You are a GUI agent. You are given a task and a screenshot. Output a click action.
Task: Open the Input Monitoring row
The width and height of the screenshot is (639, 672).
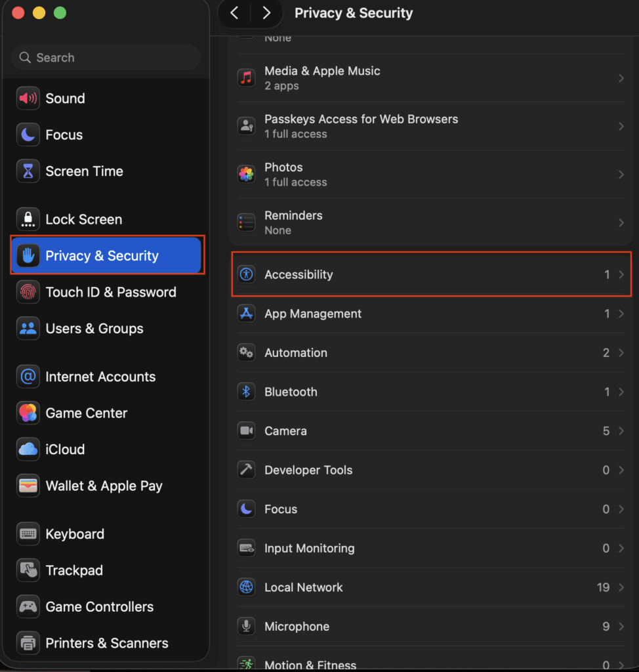pos(431,548)
